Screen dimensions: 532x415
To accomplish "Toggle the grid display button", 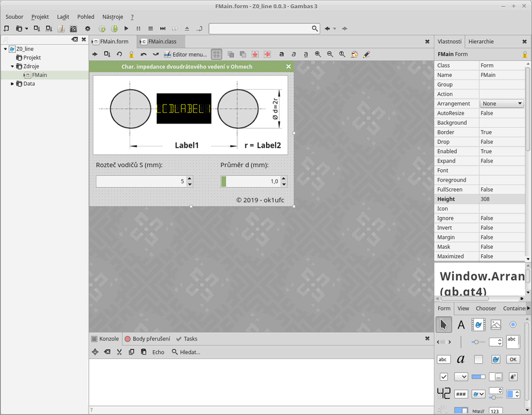I will click(x=216, y=54).
